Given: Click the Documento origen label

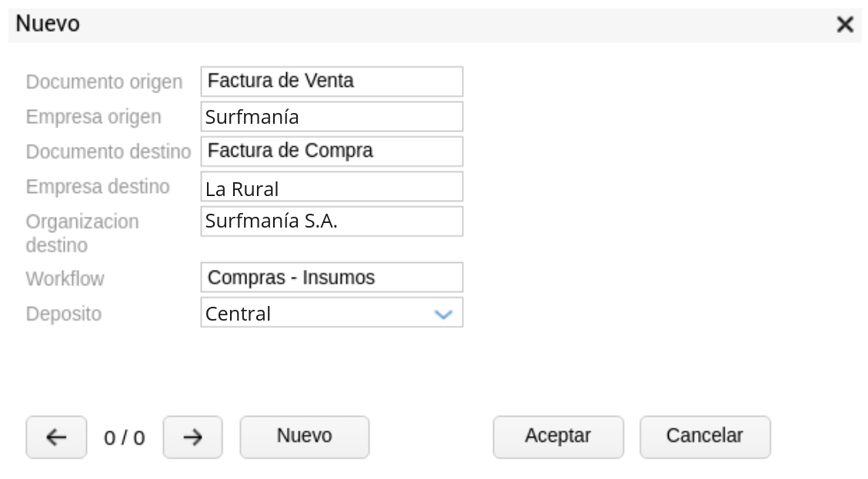Looking at the screenshot, I should [x=105, y=81].
